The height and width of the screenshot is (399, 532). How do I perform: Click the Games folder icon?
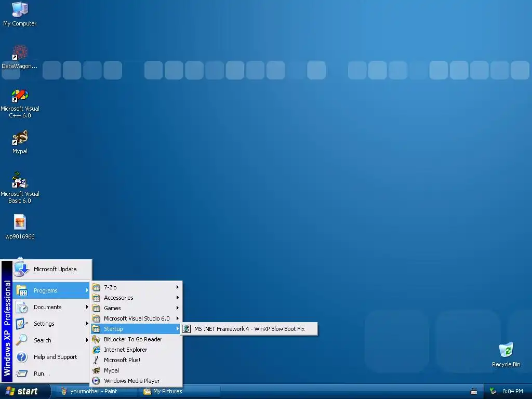(96, 308)
